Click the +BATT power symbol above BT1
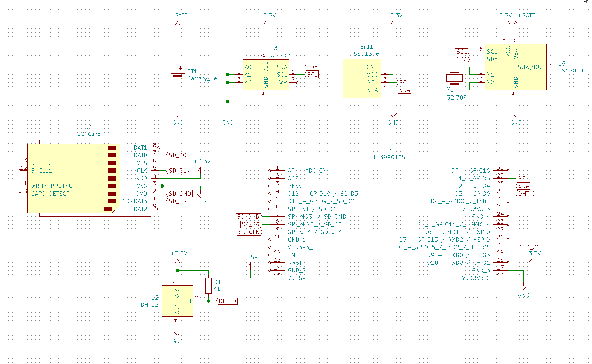 coord(178,19)
